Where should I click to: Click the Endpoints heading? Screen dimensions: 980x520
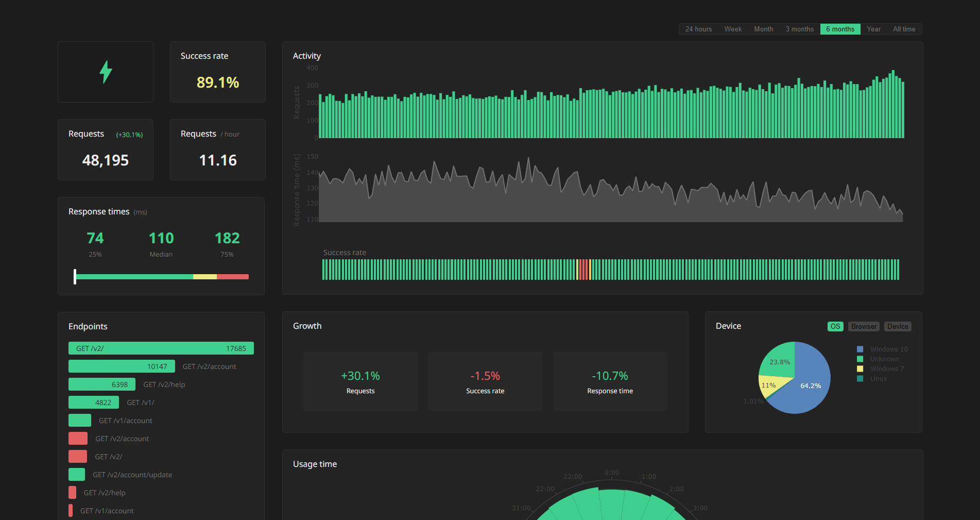pyautogui.click(x=88, y=326)
